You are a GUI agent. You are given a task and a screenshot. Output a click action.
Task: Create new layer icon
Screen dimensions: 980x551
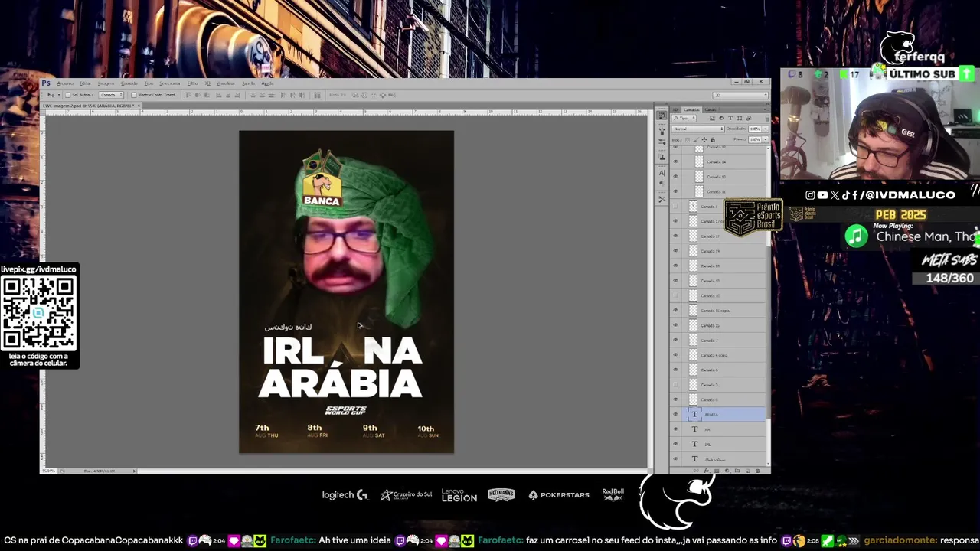(747, 471)
